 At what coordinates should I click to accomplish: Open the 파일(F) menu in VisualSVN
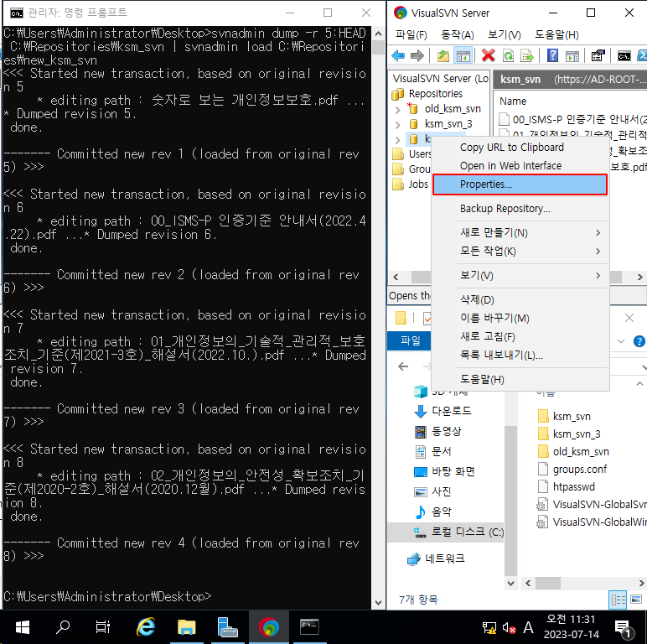click(x=411, y=34)
